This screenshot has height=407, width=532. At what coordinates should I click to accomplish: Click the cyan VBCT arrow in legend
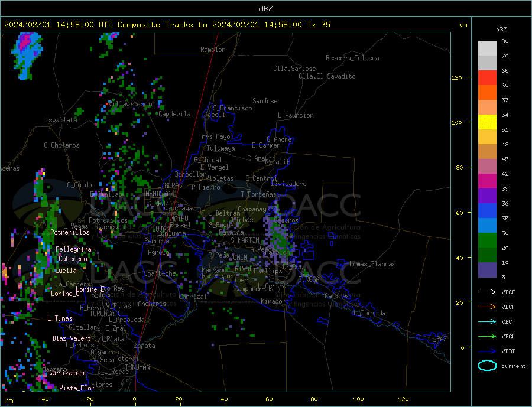(487, 321)
